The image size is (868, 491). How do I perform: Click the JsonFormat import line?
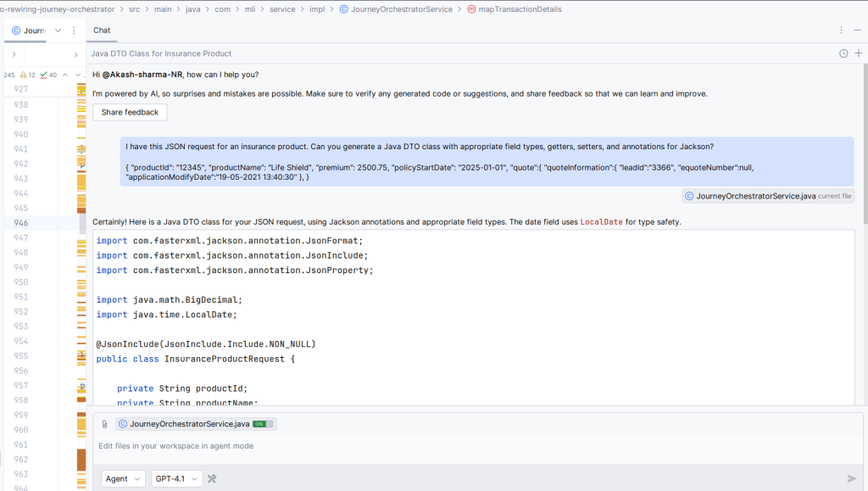click(230, 241)
